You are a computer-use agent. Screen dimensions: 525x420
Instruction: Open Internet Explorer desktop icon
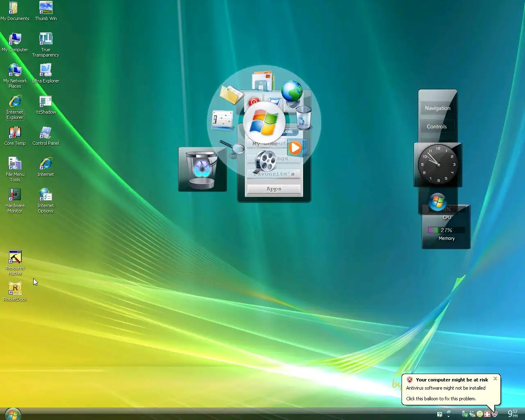15,107
